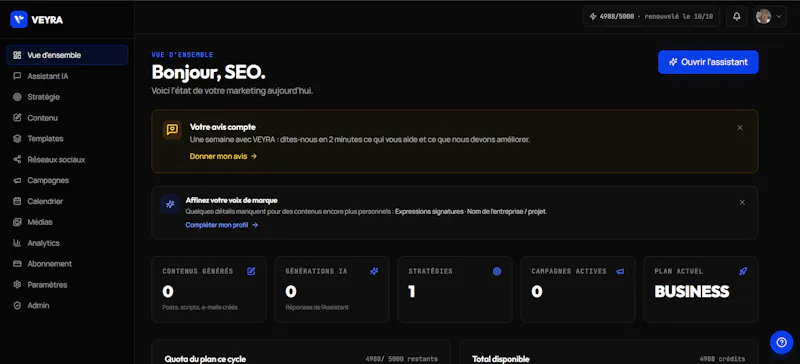Open the help question-mark button
The height and width of the screenshot is (364, 800).
pos(781,343)
